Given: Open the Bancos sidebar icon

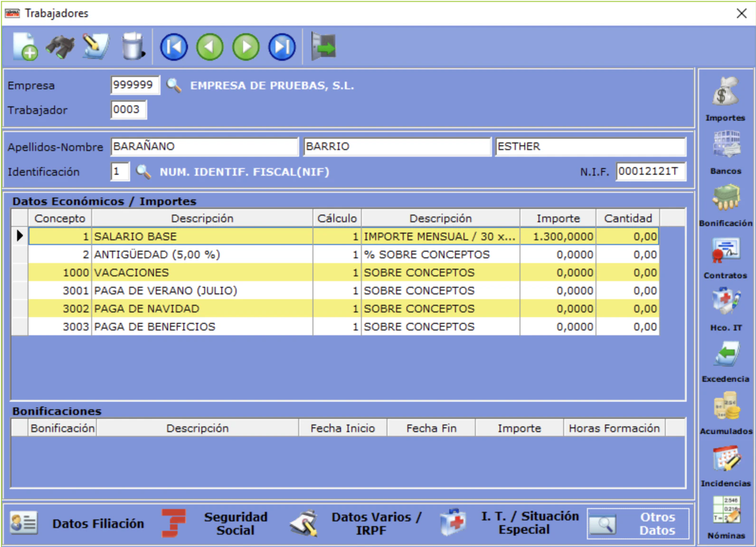Looking at the screenshot, I should [x=726, y=152].
